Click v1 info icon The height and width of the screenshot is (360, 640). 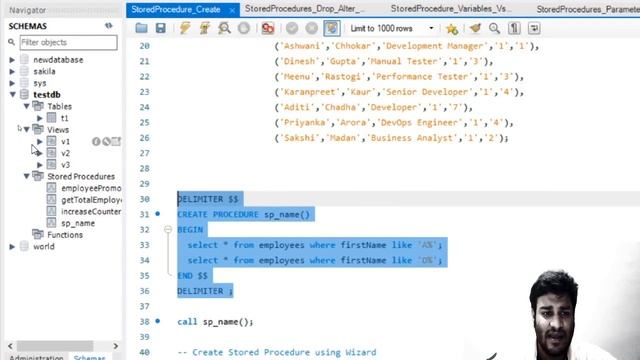click(96, 142)
